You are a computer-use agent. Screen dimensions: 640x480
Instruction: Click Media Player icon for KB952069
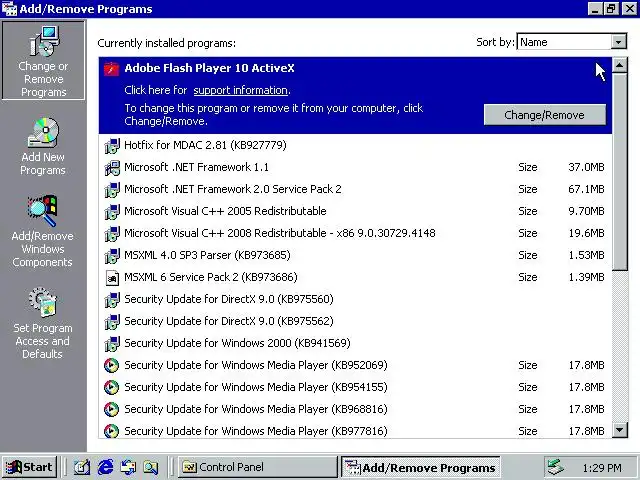click(x=111, y=365)
